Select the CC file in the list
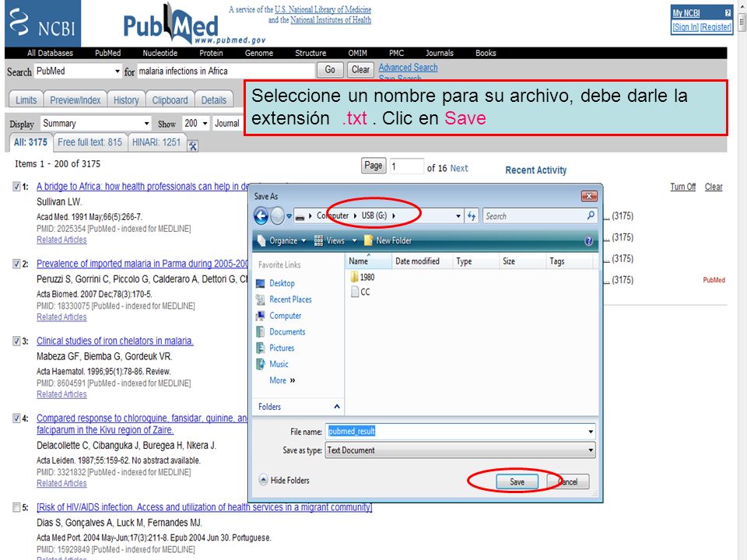The width and height of the screenshot is (747, 560). point(360,292)
